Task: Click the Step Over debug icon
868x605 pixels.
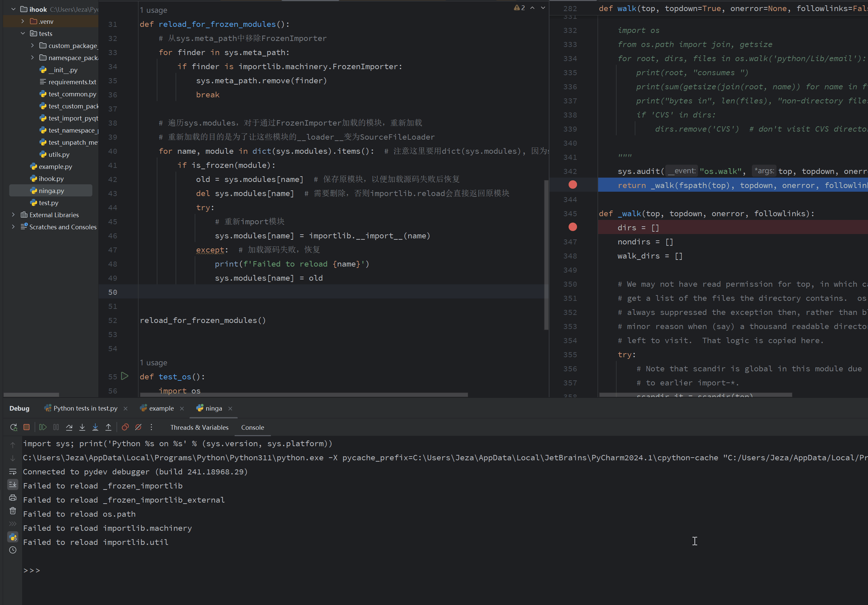Action: (x=69, y=427)
